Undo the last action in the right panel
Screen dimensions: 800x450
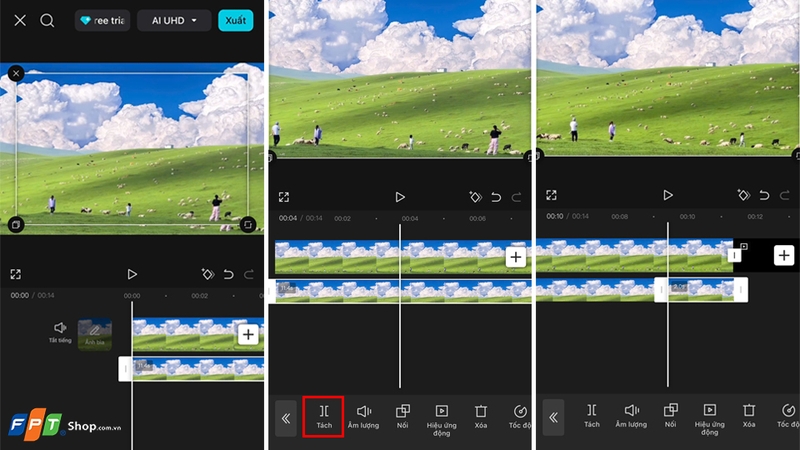click(x=764, y=195)
